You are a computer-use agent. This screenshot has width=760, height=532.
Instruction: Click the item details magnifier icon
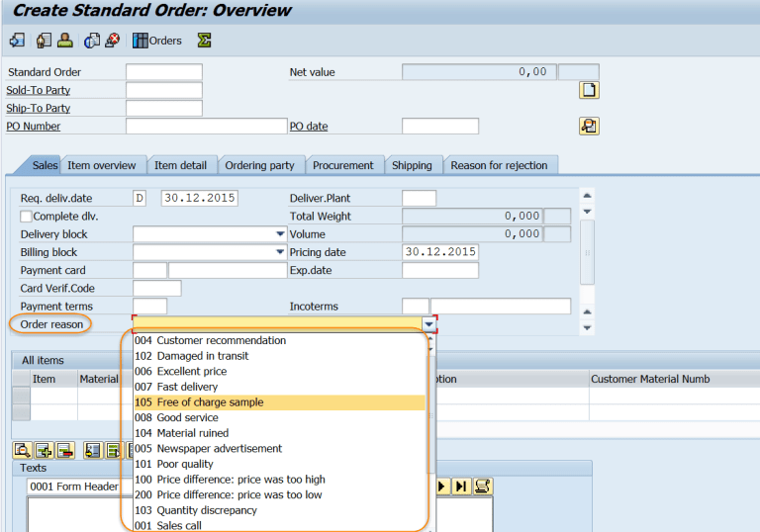(22, 450)
